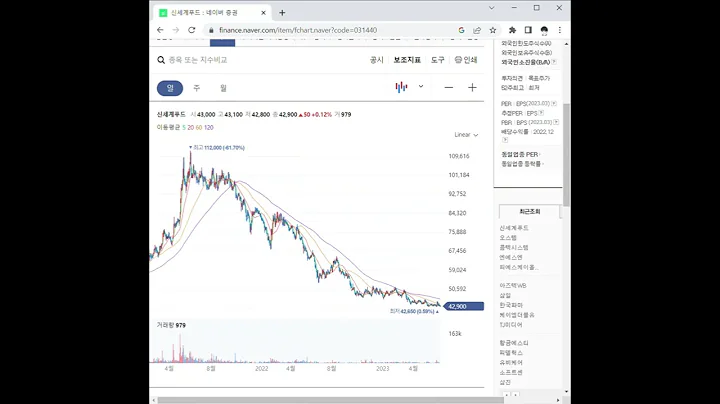Open 오스템 in recent list

(508, 238)
